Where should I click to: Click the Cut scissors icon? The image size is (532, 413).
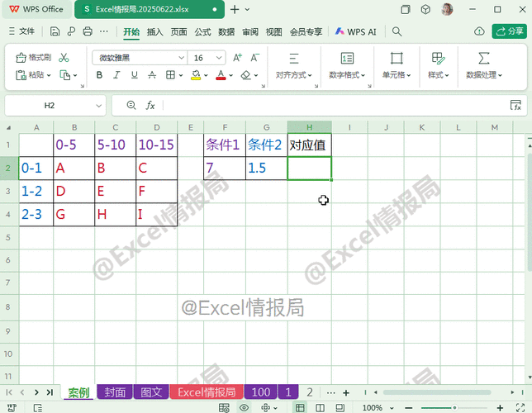[64, 57]
